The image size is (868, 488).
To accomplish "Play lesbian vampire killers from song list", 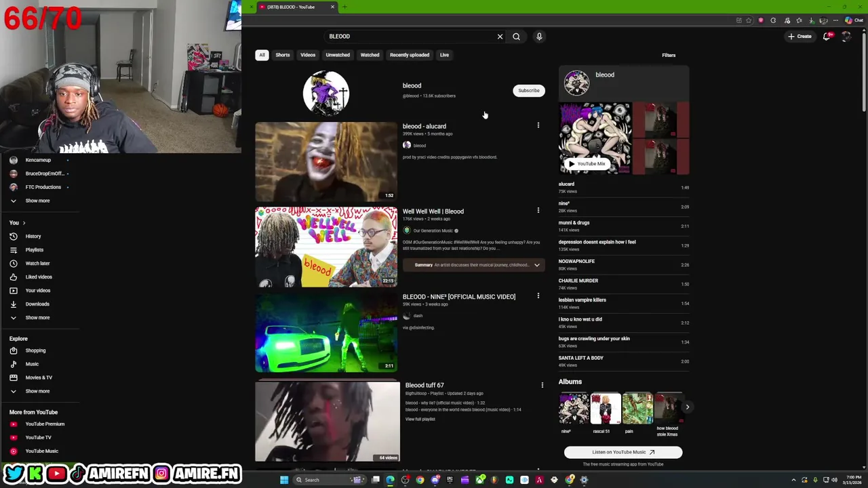I will [x=623, y=303].
